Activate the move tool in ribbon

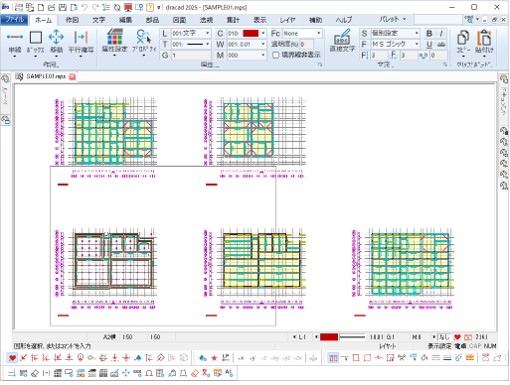point(56,42)
